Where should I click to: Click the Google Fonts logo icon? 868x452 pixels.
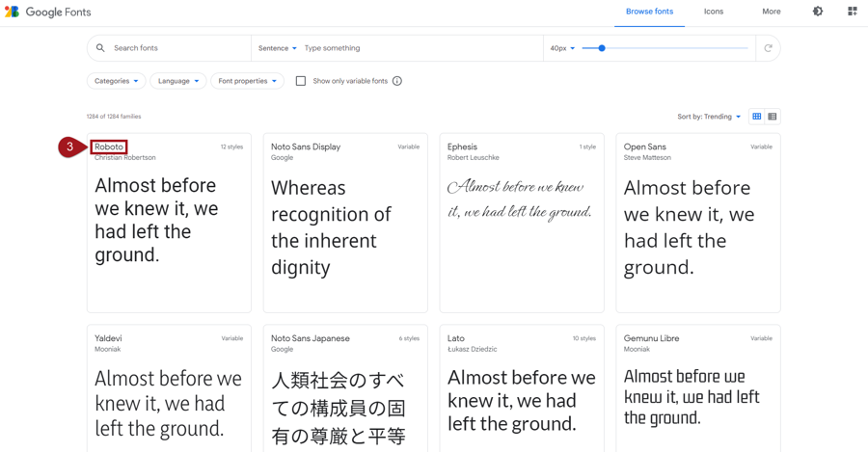pos(12,12)
